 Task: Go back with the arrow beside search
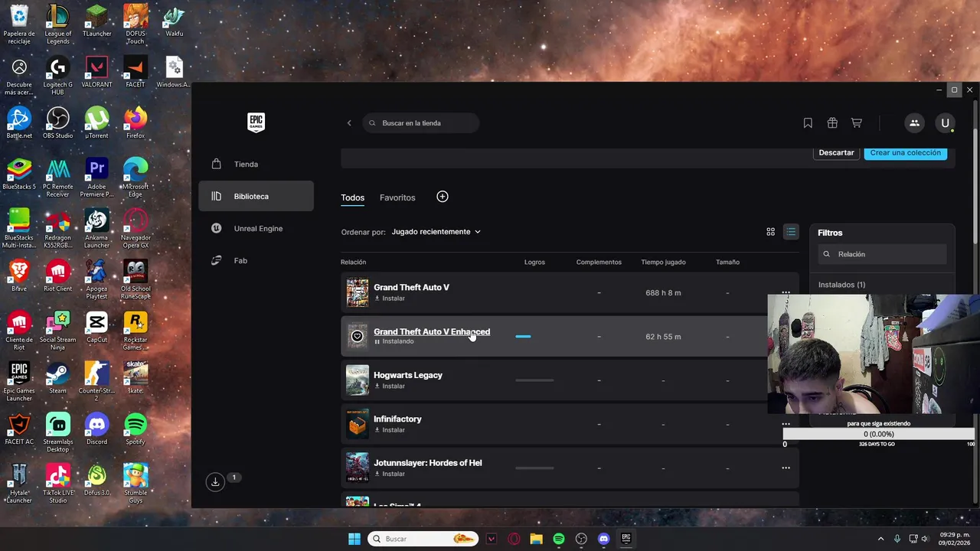pos(349,123)
